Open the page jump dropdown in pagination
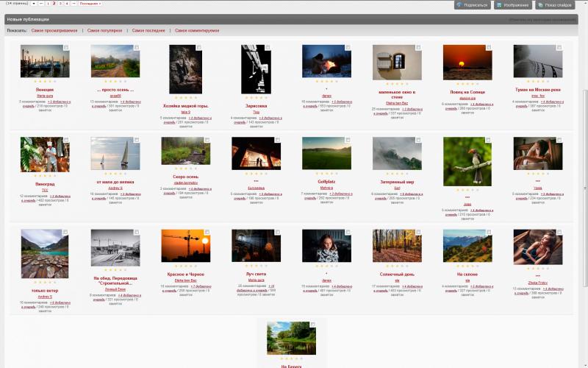This screenshot has height=368, width=588. 33,4
